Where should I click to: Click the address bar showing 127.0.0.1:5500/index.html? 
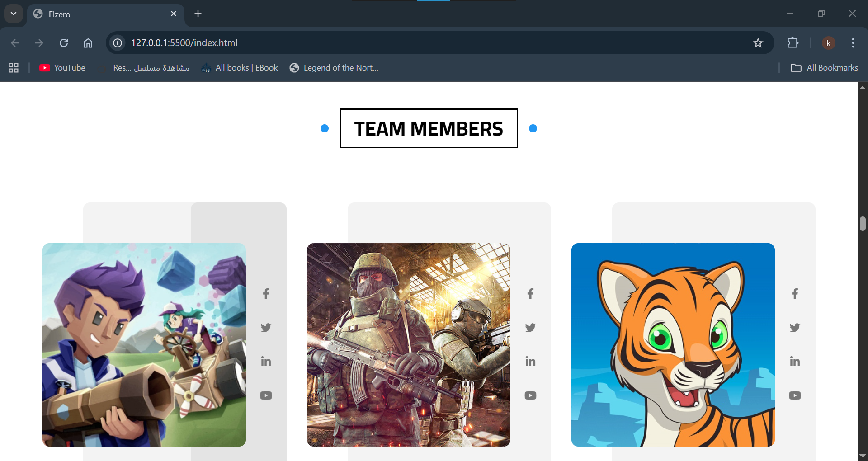407,43
